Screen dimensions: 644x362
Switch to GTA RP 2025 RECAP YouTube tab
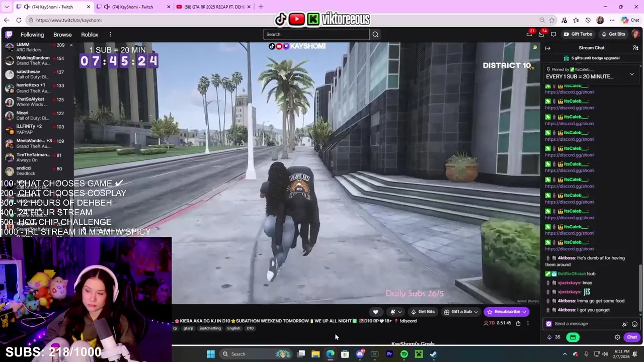[215, 7]
